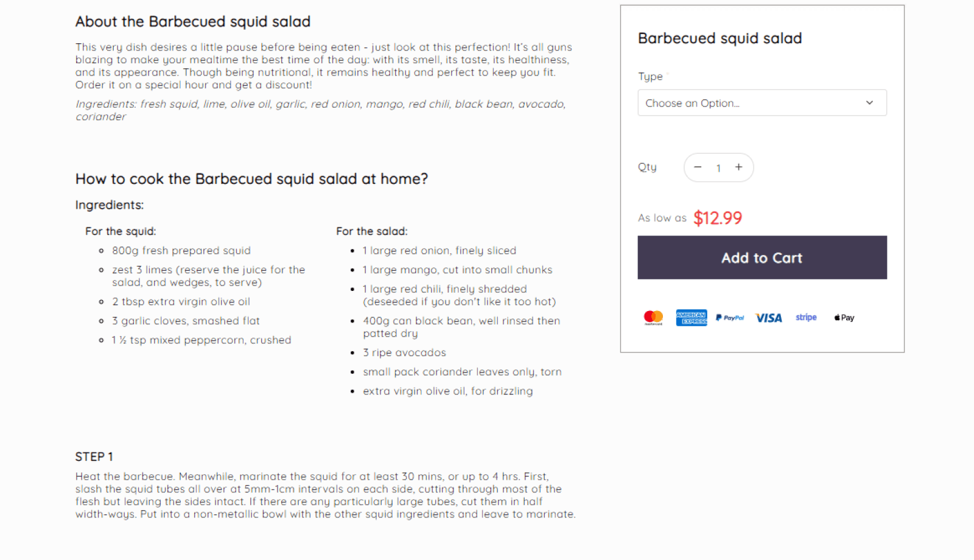Click the "800g fresh prepared squid" ingredient
This screenshot has width=974, height=560.
point(181,250)
